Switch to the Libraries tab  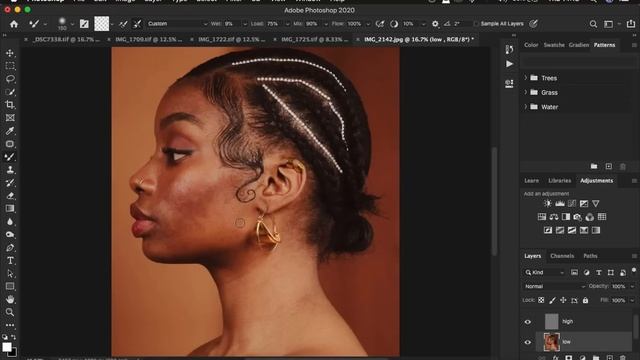(x=560, y=180)
